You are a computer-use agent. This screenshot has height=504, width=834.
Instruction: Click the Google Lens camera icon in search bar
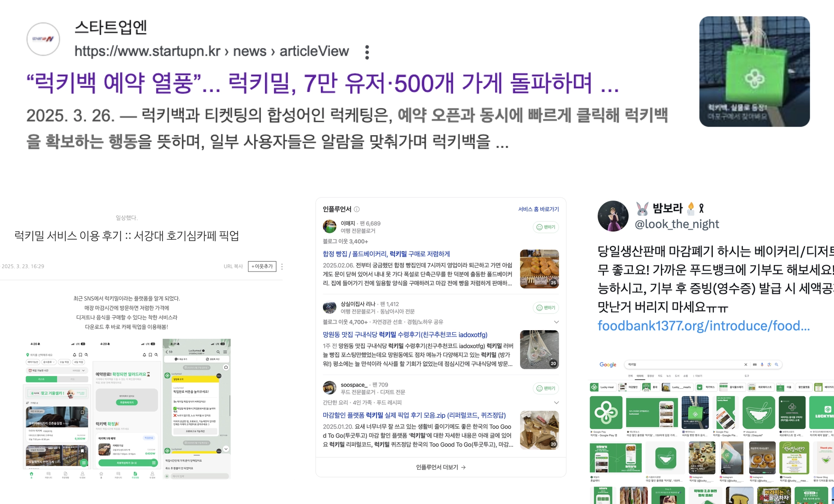pos(769,364)
